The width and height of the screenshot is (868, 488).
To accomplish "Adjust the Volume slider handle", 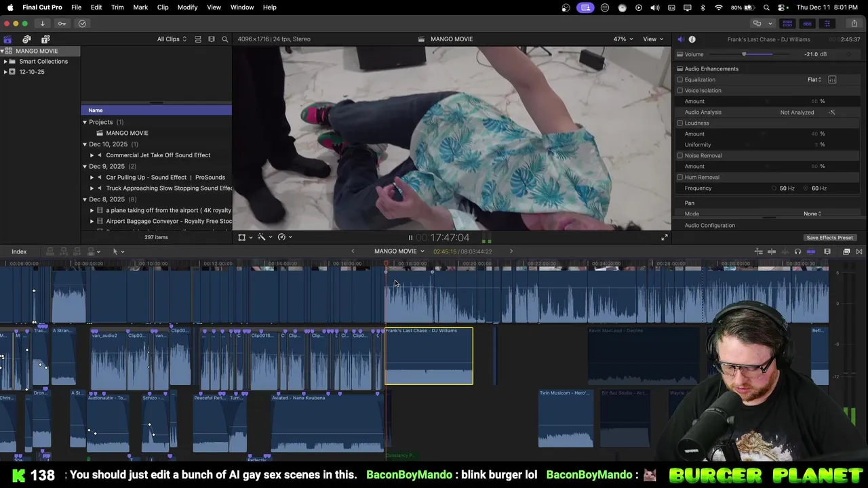I will pyautogui.click(x=744, y=54).
